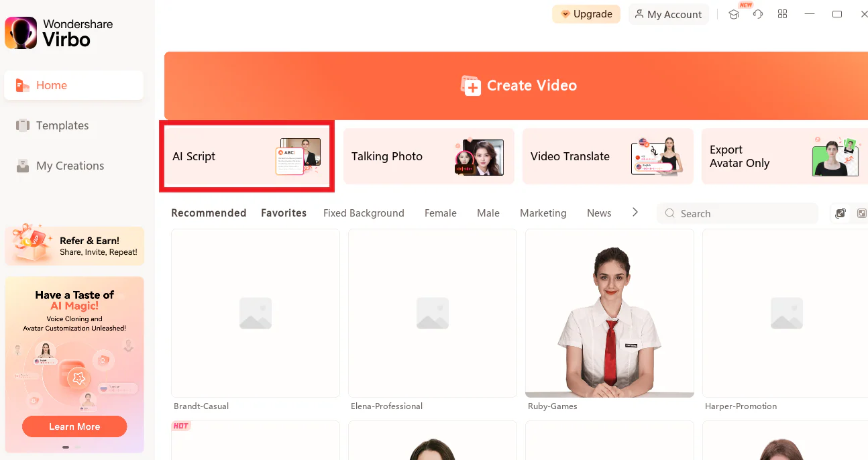Click the customer support headset icon
The image size is (868, 460).
tap(758, 14)
